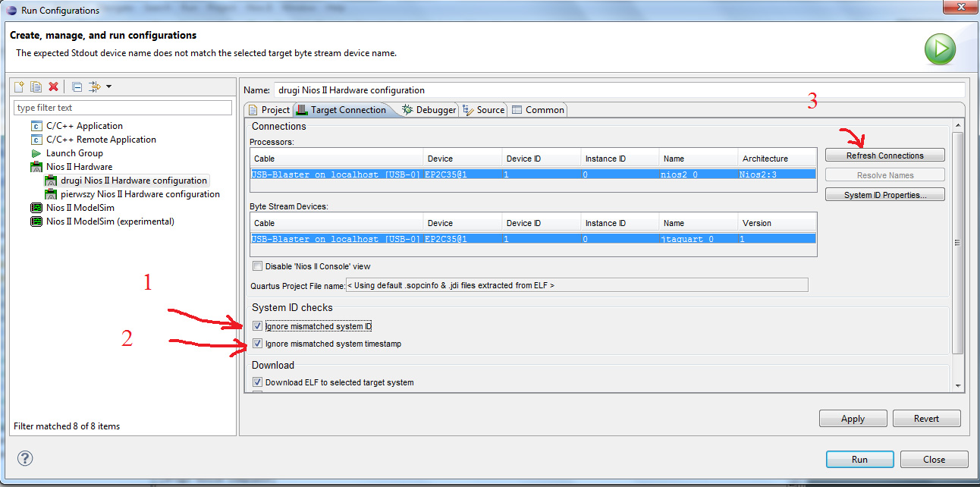Viewport: 980px width, 487px height.
Task: Click the type filter text field
Action: pos(123,108)
